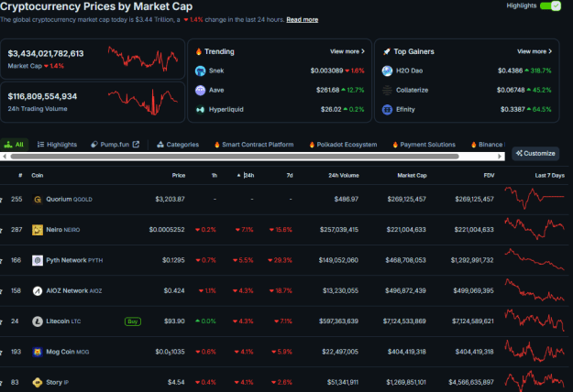Open the Pyth Network 7-day sparkline
The height and width of the screenshot is (392, 573).
coord(534,259)
